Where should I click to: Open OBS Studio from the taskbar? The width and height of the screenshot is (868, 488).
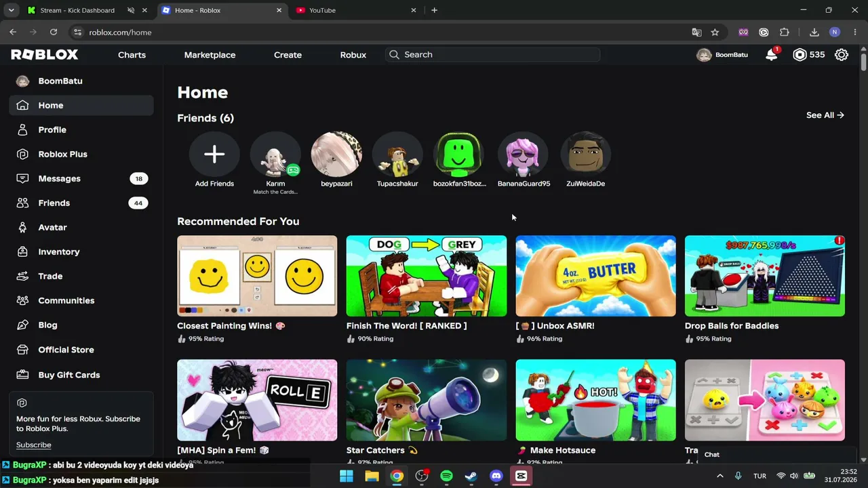422,476
